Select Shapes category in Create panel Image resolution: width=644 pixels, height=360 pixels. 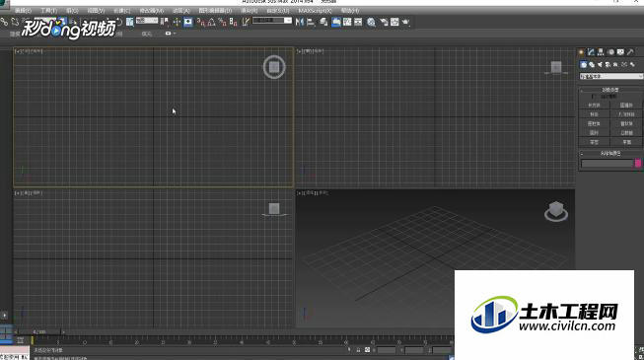pyautogui.click(x=592, y=64)
